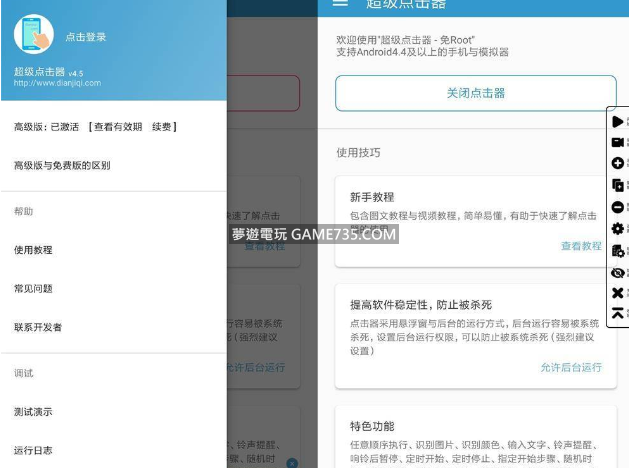
Task: Tap the 使用技巧 section heading
Action: click(358, 152)
